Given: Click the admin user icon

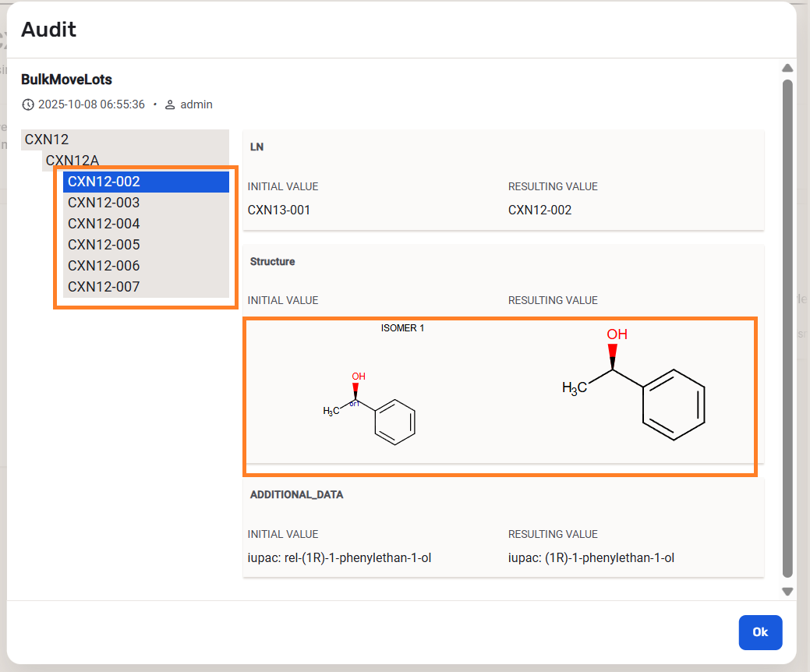Looking at the screenshot, I should pos(170,104).
